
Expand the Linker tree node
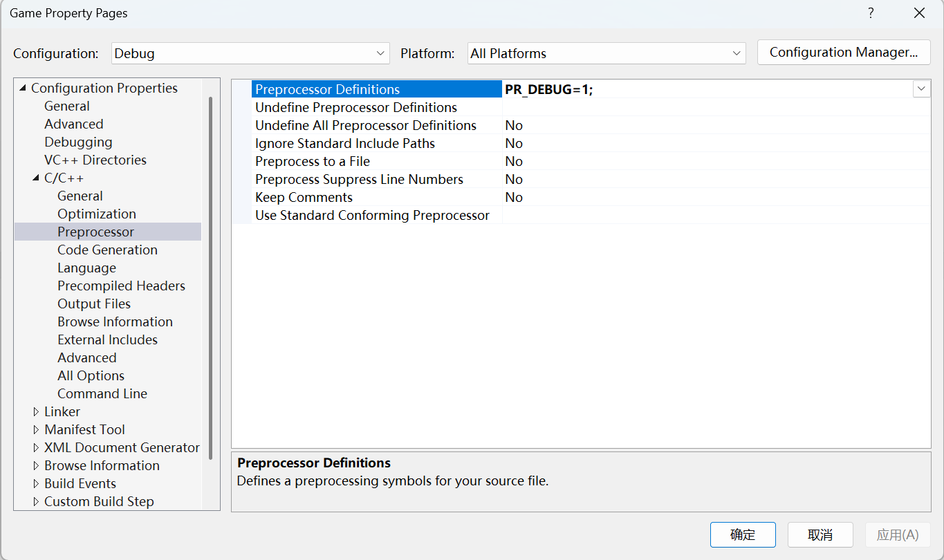(x=37, y=411)
